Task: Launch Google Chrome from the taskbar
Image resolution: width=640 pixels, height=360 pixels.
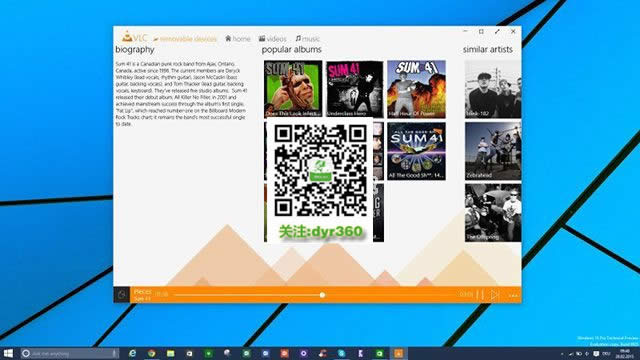Action: click(x=151, y=353)
